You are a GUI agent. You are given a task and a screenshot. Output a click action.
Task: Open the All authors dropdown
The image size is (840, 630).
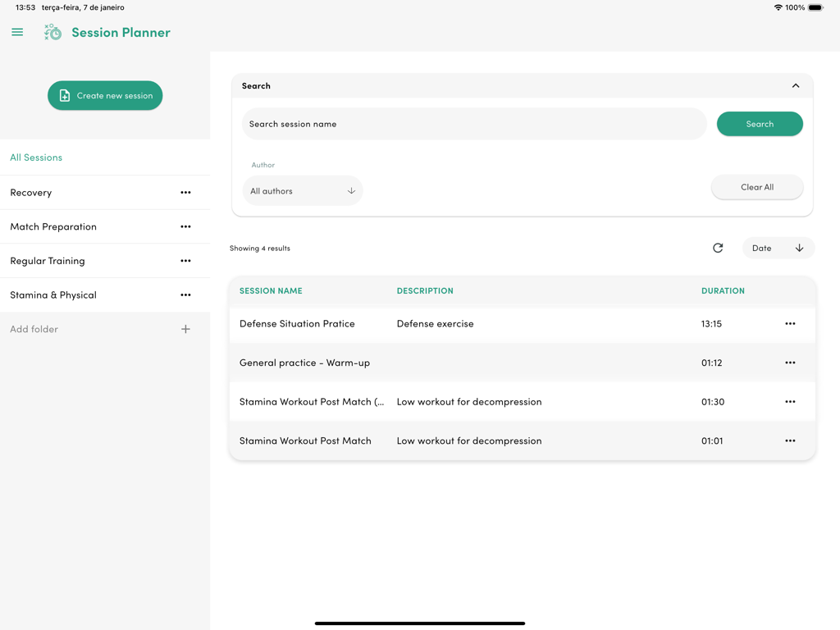click(302, 191)
